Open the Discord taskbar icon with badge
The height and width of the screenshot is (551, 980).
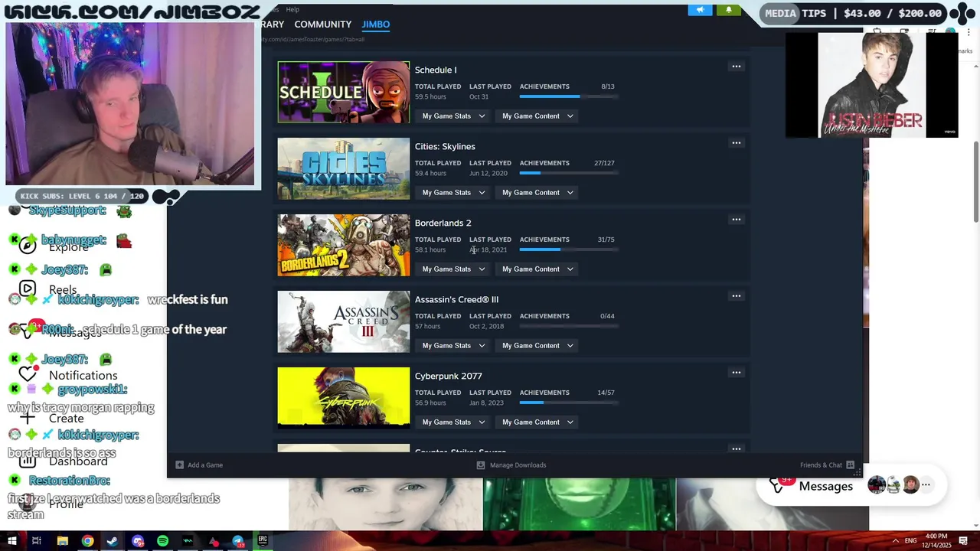pos(138,541)
